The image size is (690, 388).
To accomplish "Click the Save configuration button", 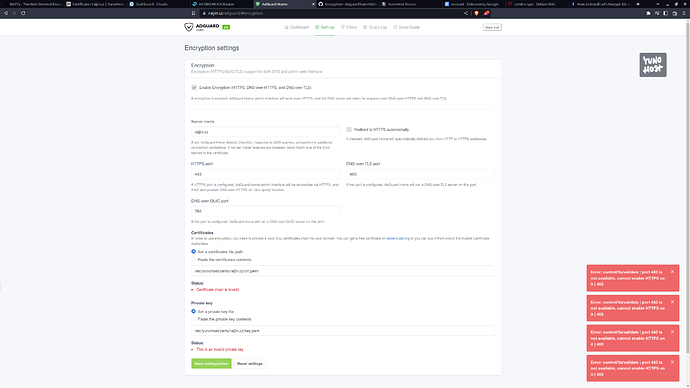I will 211,363.
